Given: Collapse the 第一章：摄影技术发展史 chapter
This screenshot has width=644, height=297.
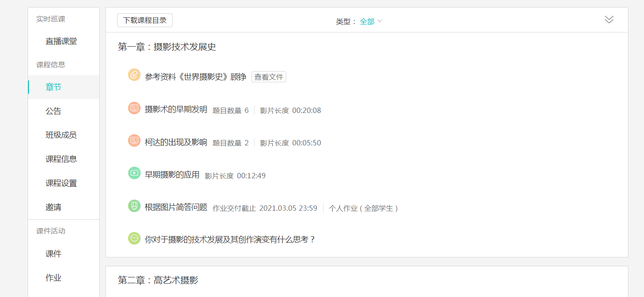Looking at the screenshot, I should (167, 47).
